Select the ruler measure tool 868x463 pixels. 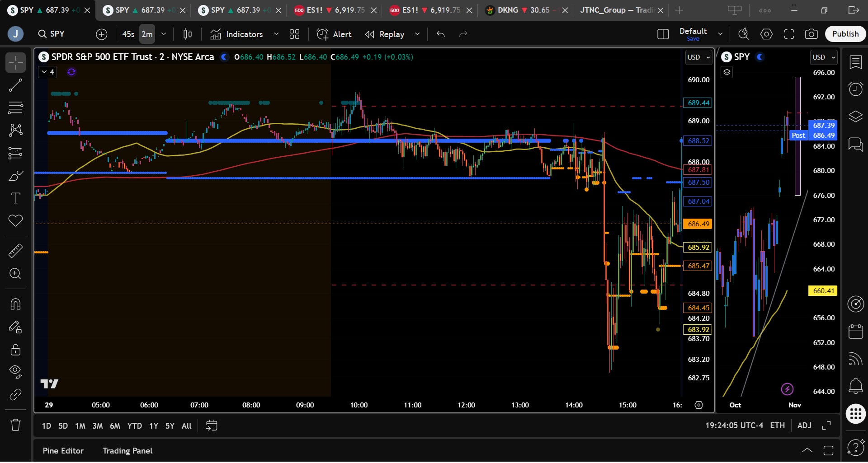15,251
